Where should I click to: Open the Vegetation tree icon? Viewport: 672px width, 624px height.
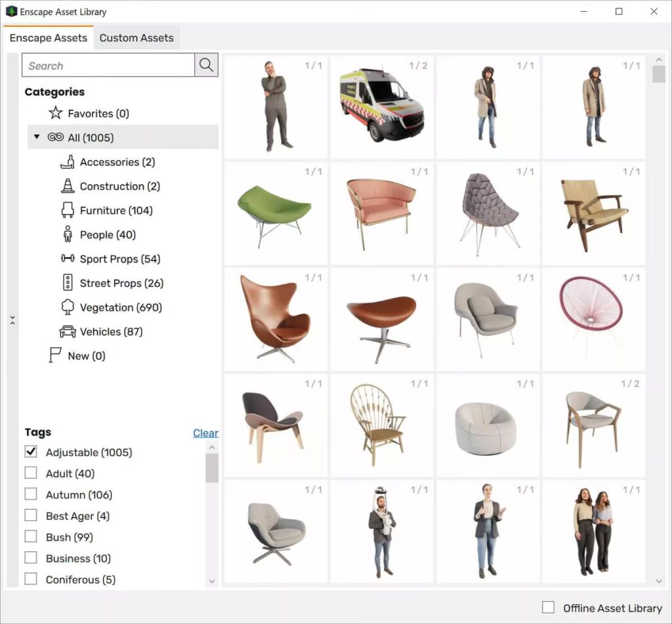[68, 308]
